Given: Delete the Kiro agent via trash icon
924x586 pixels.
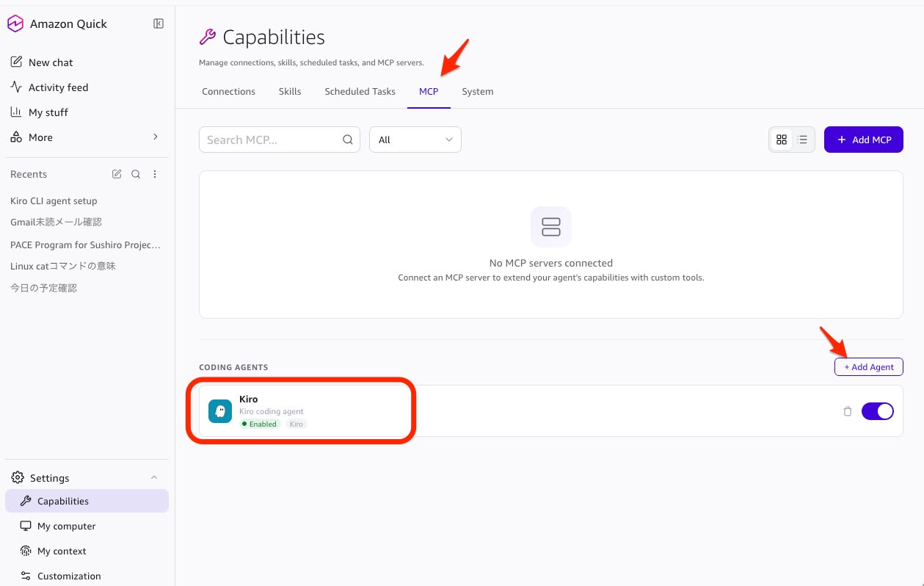Looking at the screenshot, I should coord(848,411).
